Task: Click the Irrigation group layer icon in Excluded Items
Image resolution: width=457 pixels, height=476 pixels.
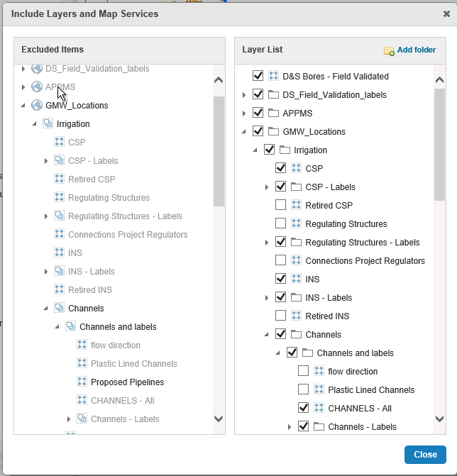Action: (48, 123)
